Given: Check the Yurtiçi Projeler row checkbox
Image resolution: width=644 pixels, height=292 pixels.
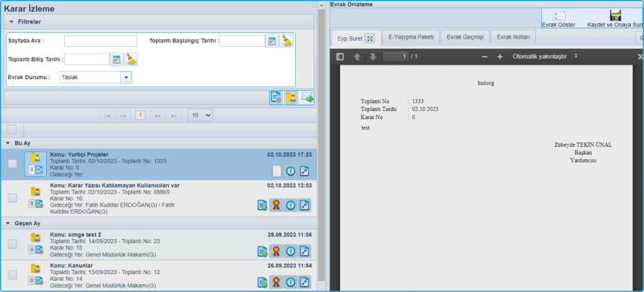Looking at the screenshot, I should 12,164.
